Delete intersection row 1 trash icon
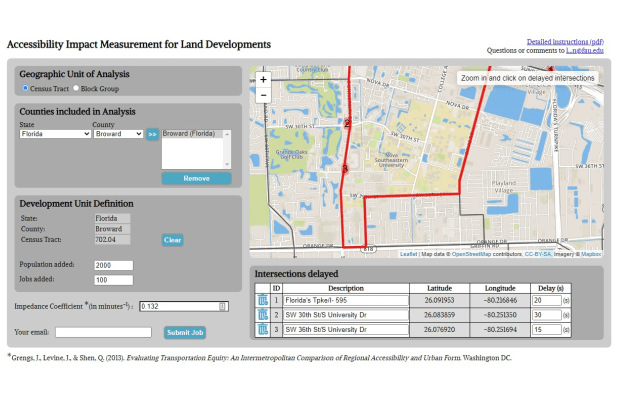 tap(263, 300)
